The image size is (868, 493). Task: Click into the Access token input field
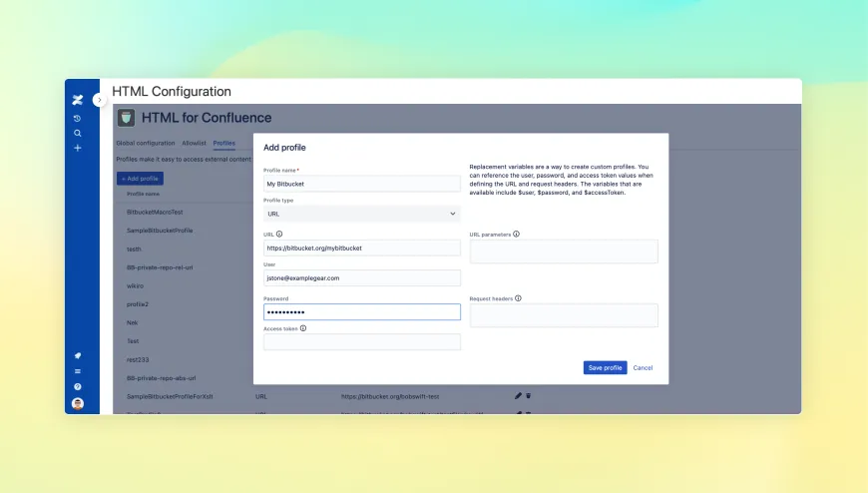[361, 342]
